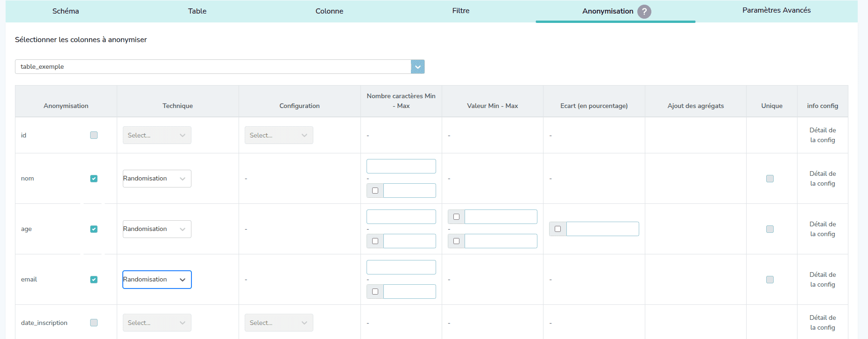Click the Ecart percentage input for age
The image size is (868, 339).
(602, 229)
